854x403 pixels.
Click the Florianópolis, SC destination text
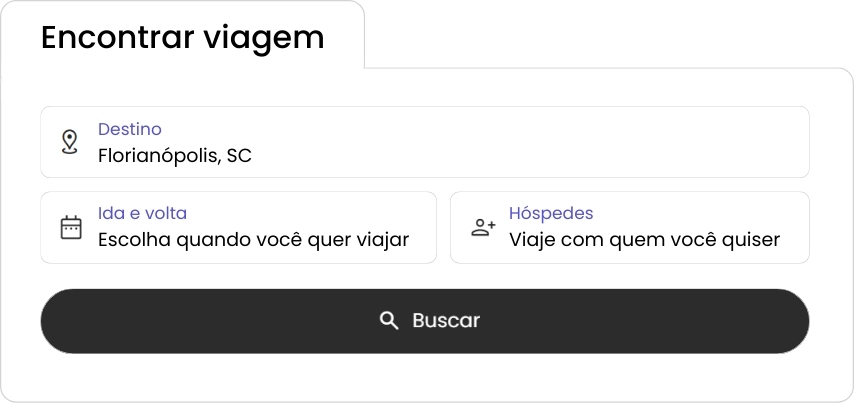click(175, 156)
